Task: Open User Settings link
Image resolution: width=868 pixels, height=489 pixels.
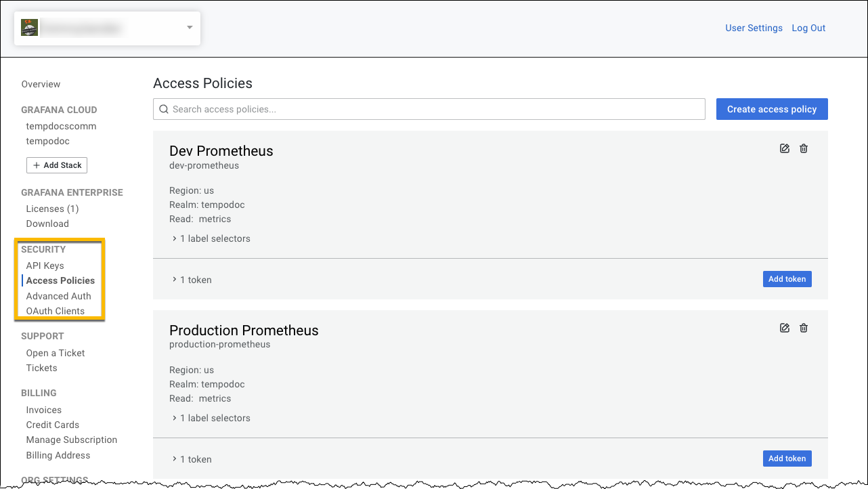Action: [x=754, y=28]
